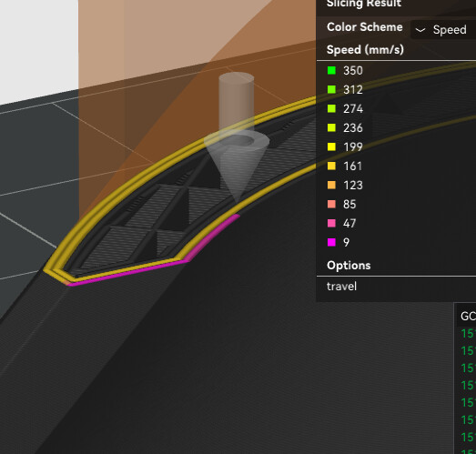Click the salmon 85 speed swatch
The height and width of the screenshot is (454, 476).
coord(331,204)
